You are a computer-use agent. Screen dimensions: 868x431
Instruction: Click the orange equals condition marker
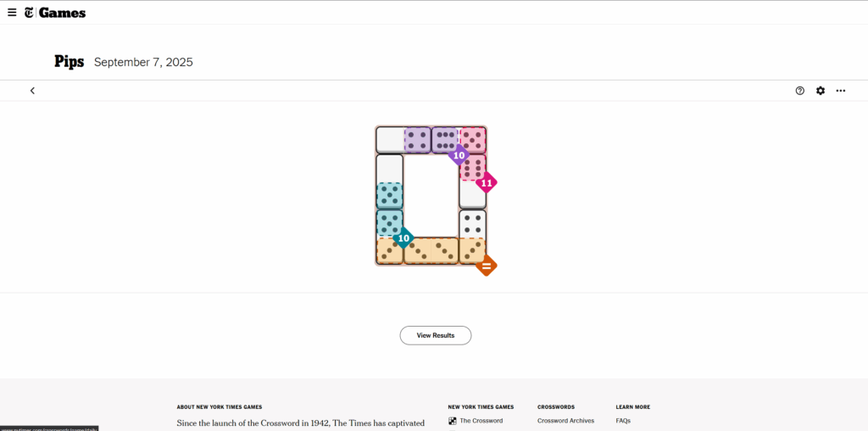[x=487, y=266]
